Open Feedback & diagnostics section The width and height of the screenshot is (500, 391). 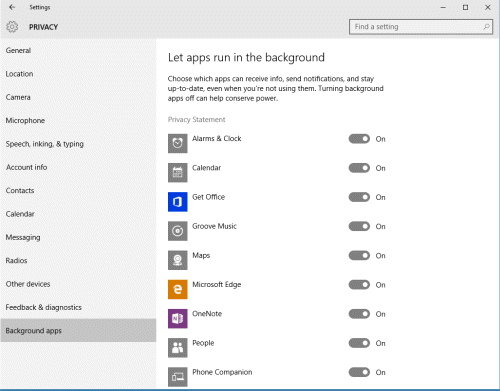(78, 307)
